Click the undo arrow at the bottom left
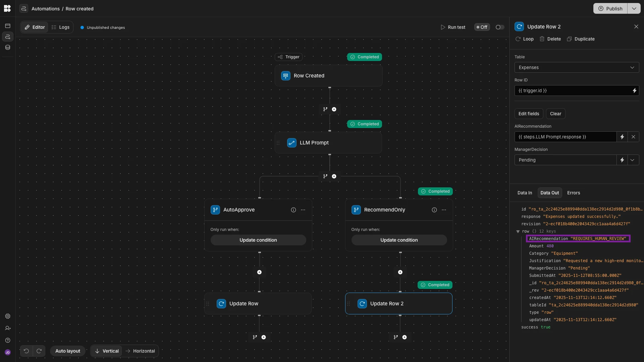 [x=26, y=351]
